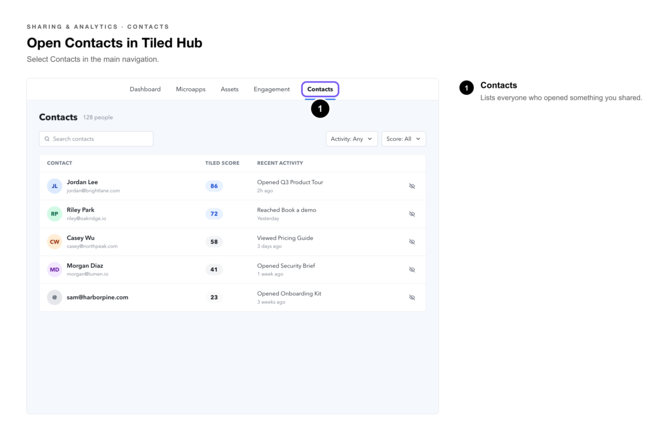Hide the Casey Wu contact
Image resolution: width=670 pixels, height=431 pixels.
tap(412, 242)
